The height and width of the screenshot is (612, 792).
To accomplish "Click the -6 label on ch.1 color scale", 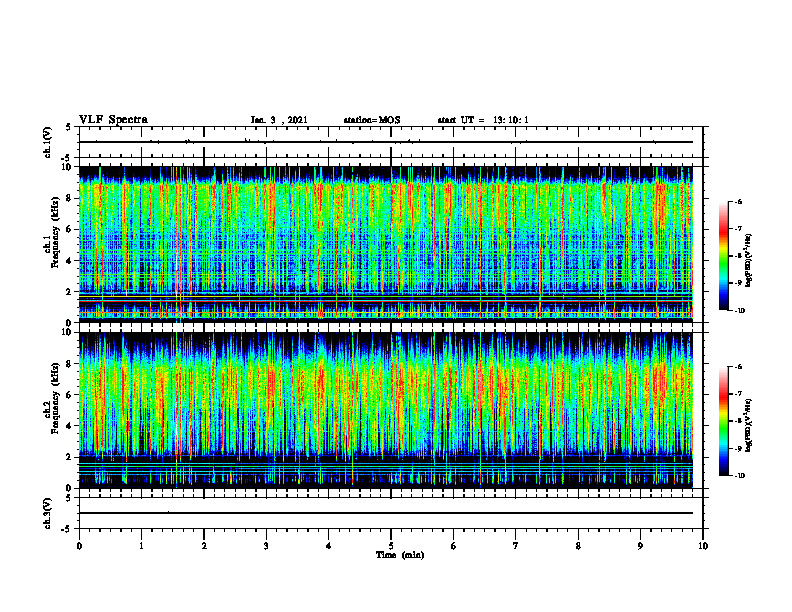I will [x=738, y=202].
